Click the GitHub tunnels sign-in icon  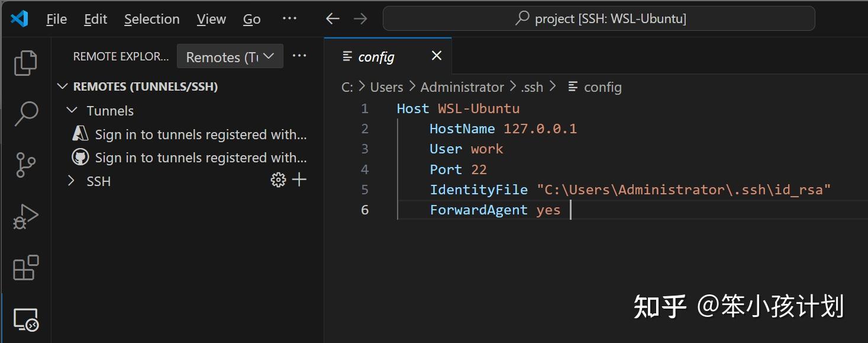tap(80, 157)
